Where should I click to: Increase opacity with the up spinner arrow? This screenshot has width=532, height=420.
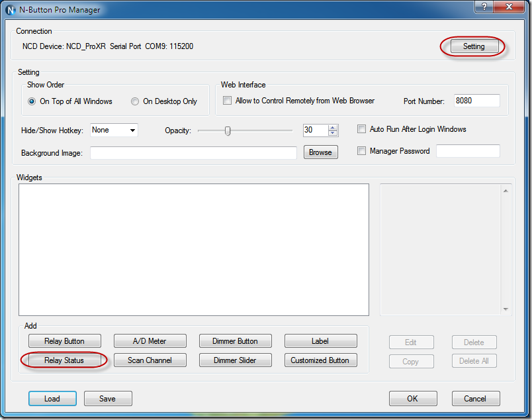coord(333,128)
